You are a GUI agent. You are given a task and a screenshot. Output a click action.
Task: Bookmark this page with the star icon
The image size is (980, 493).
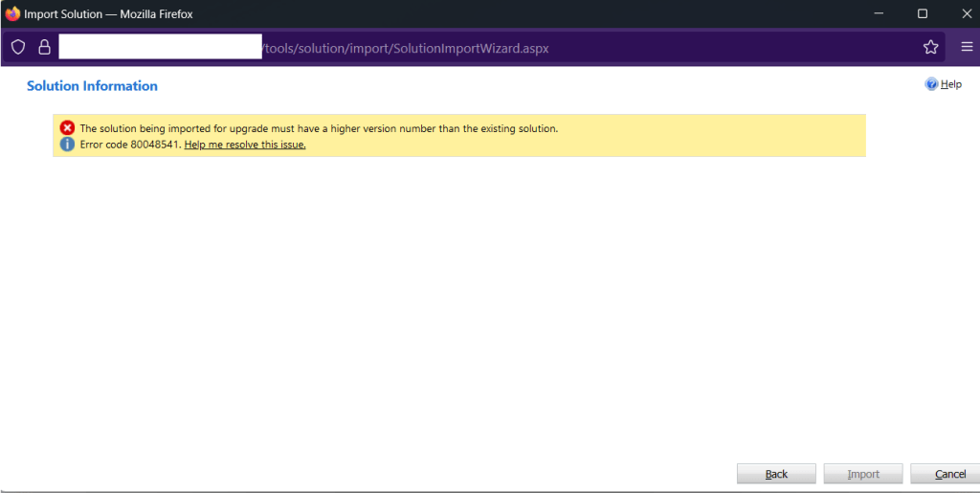(x=930, y=47)
